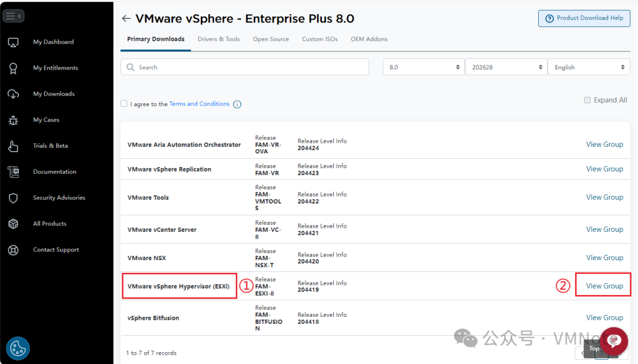Click the All Products cube icon
This screenshot has width=638, height=364.
tap(13, 224)
